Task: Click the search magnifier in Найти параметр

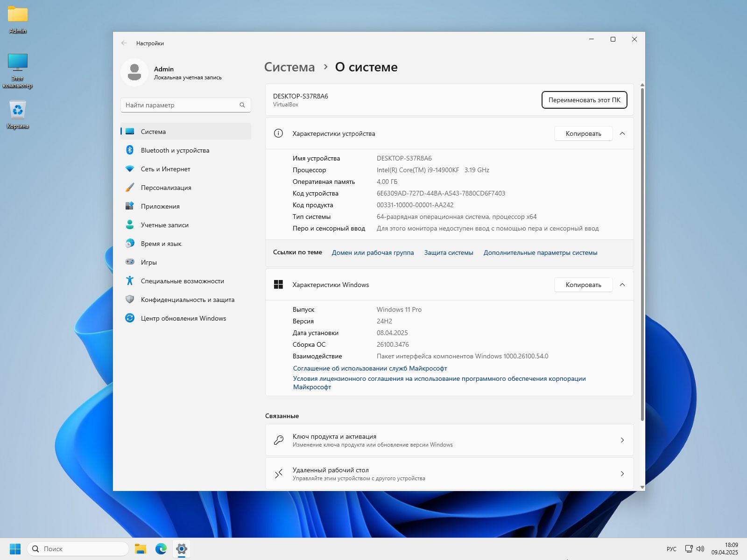Action: pos(242,105)
